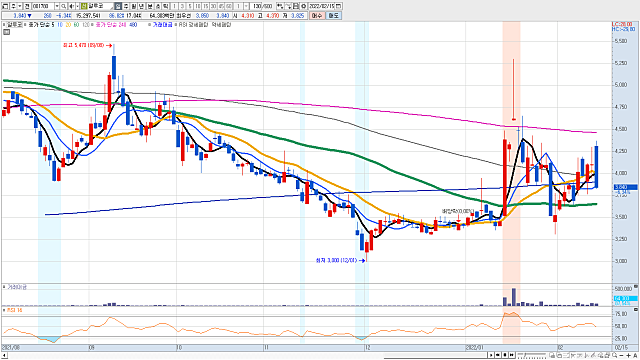Select the highlighted daily chart period button

[x=118, y=6]
